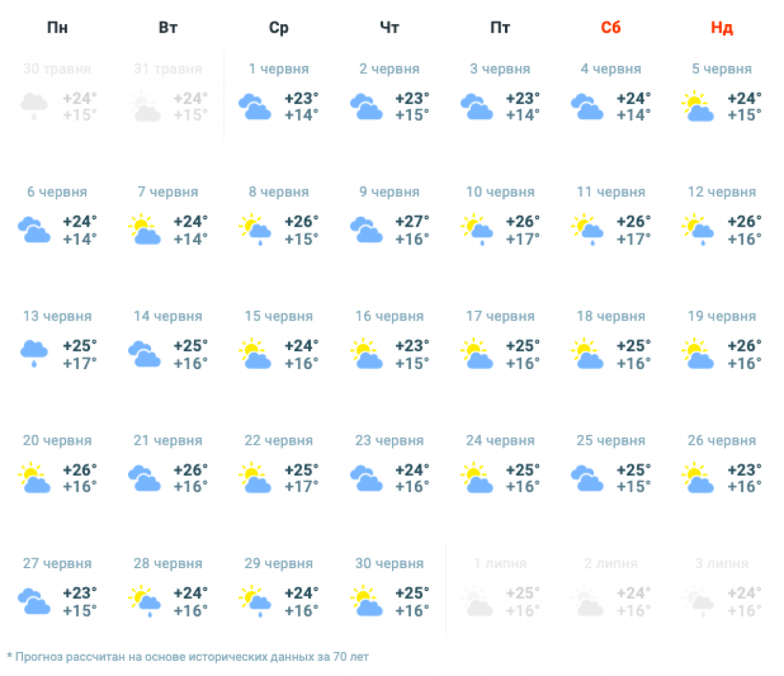This screenshot has width=784, height=676.
Task: Click the sun-and-rain icon for 11 червня
Action: tap(587, 230)
